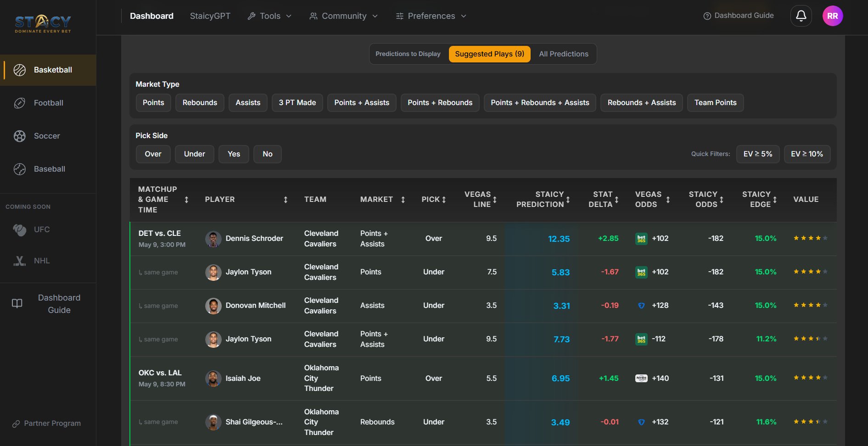
Task: Expand the Preferences dropdown menu
Action: click(x=431, y=16)
